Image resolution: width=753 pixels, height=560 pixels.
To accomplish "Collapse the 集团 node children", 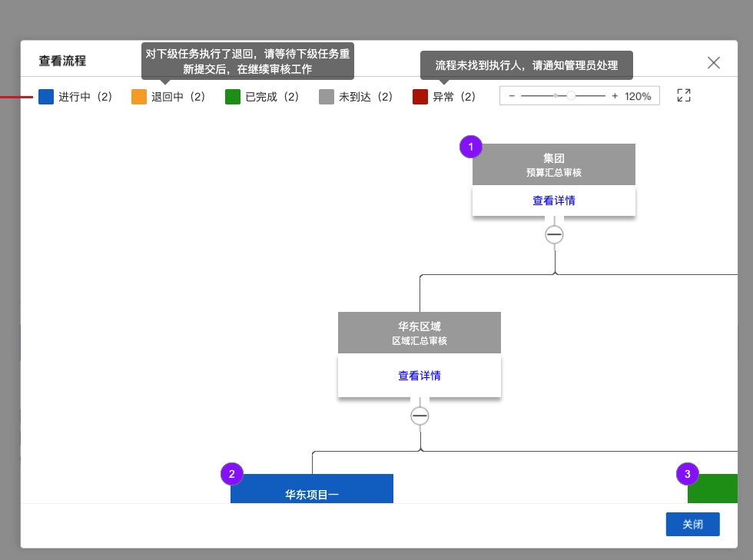I will click(x=554, y=235).
